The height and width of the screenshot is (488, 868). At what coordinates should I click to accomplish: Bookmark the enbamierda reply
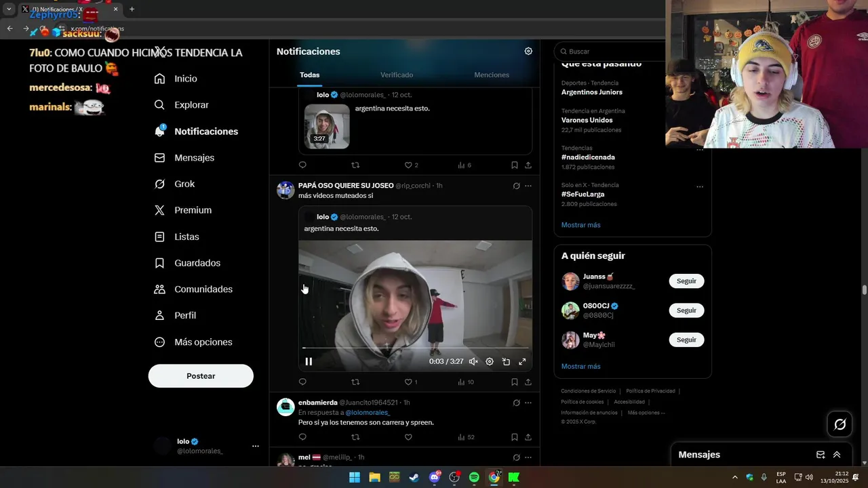pyautogui.click(x=515, y=437)
